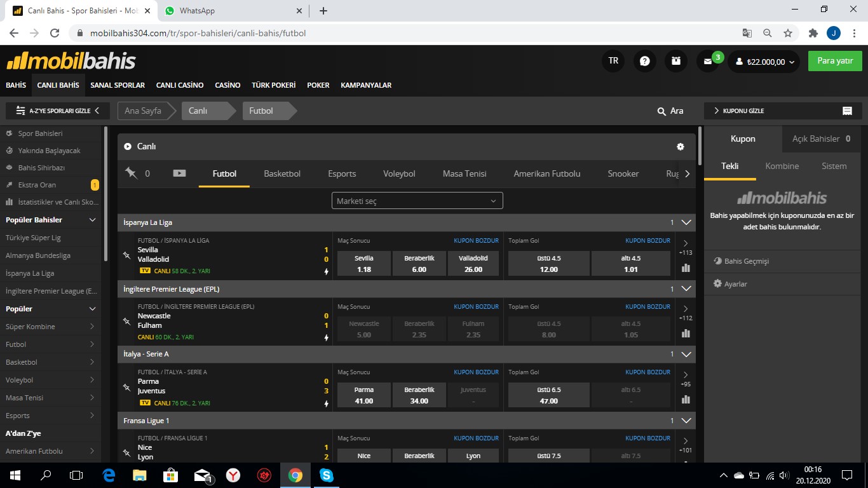Pick üstü 4.5 at 12.00 for Sevilla
The width and height of the screenshot is (868, 488).
point(549,264)
